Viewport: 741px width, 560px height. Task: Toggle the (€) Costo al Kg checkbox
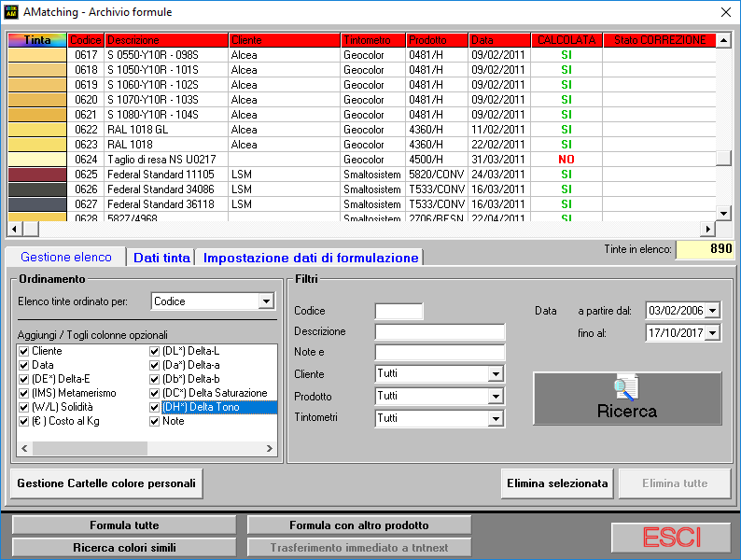[x=24, y=421]
